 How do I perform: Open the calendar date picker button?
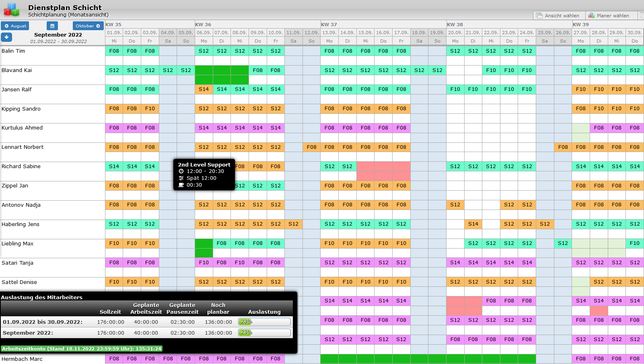pyautogui.click(x=52, y=26)
